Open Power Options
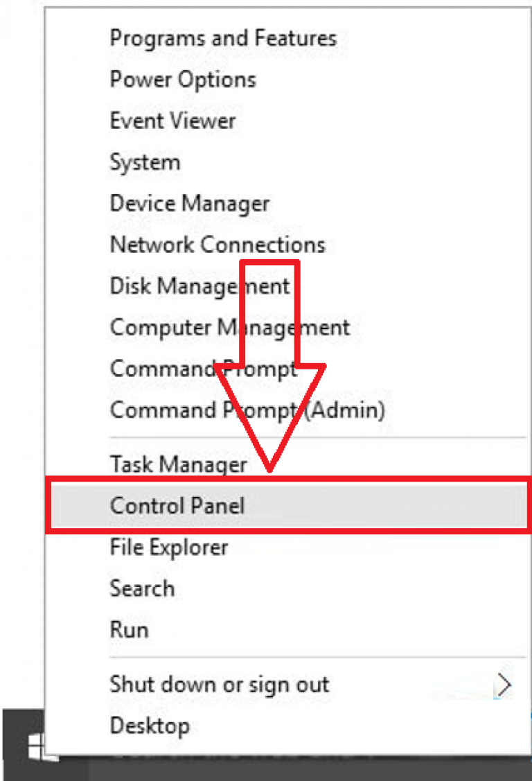 [182, 80]
